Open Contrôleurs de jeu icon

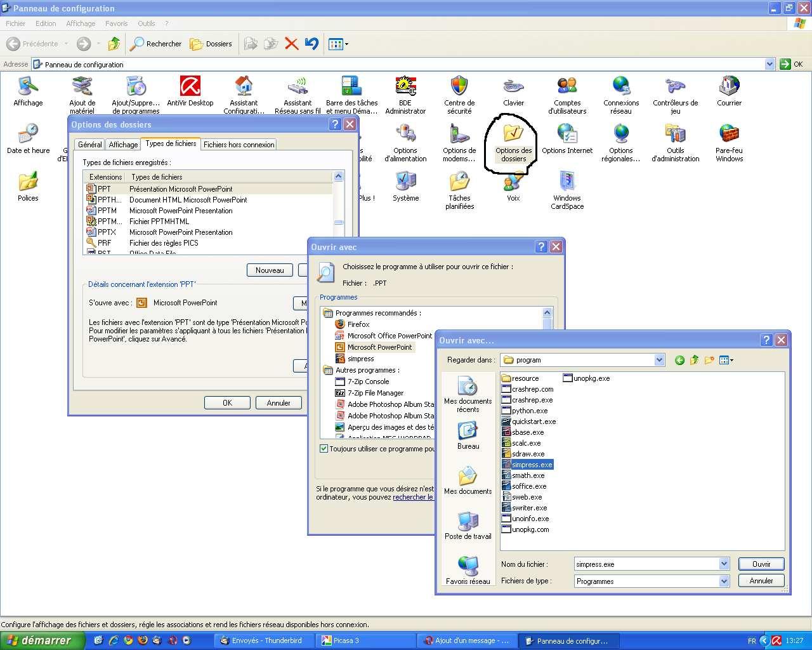coord(675,95)
